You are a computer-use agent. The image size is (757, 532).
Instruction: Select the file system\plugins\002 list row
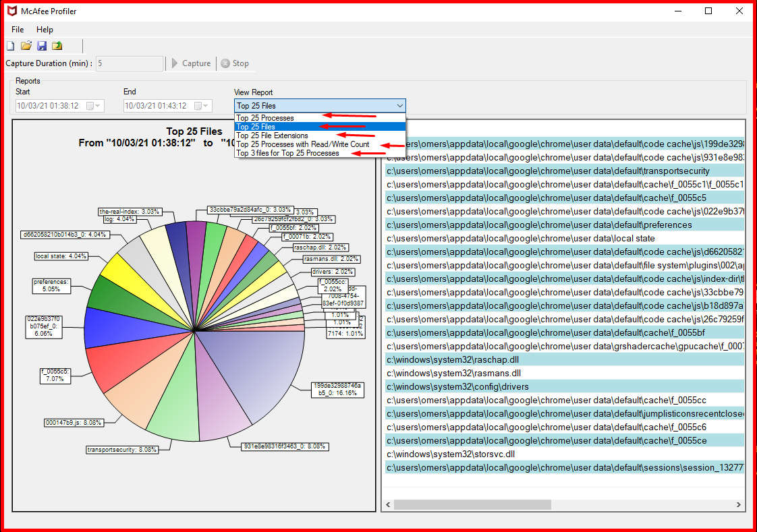(564, 265)
